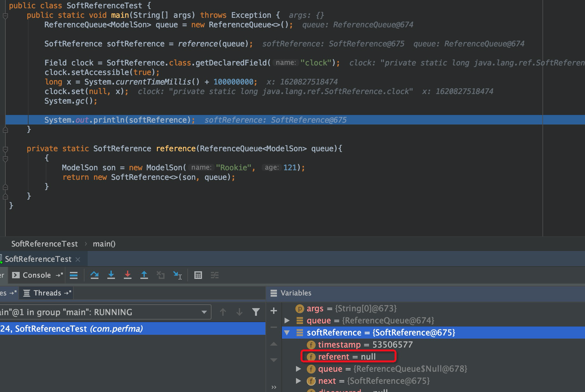585x392 pixels.
Task: Toggle fold marker beside reference method
Action: (x=5, y=149)
